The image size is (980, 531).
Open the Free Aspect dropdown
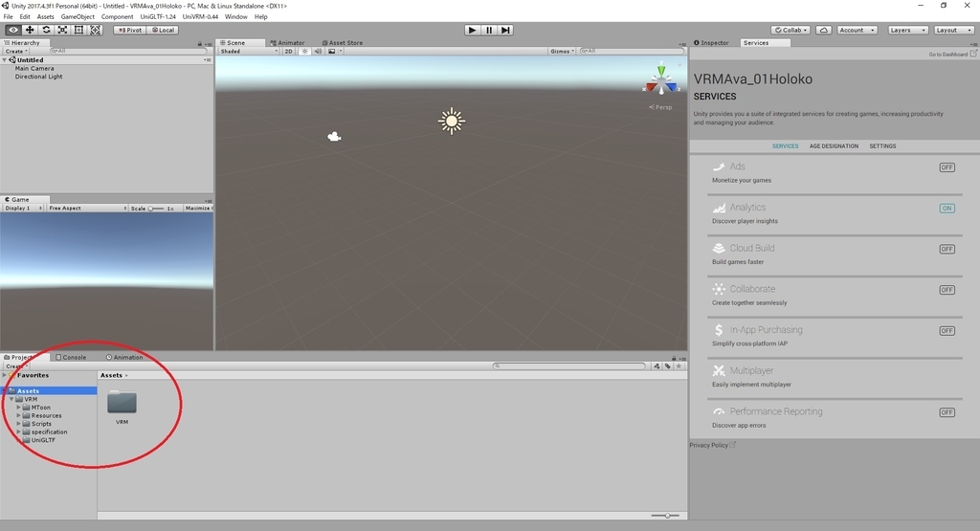[x=87, y=208]
